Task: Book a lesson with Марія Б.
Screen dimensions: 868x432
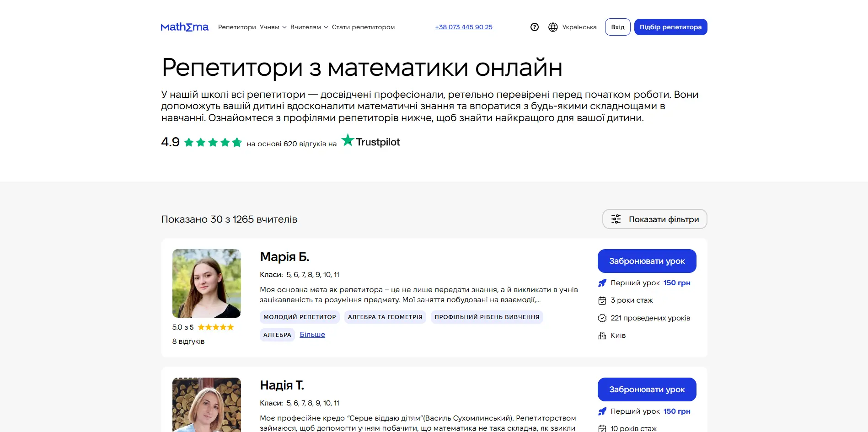Action: [x=647, y=261]
